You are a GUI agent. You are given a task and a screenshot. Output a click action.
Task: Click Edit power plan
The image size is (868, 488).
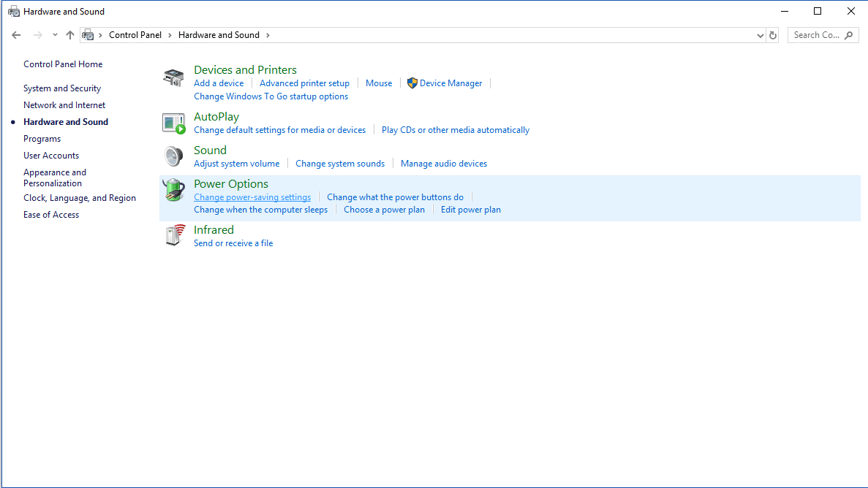470,210
